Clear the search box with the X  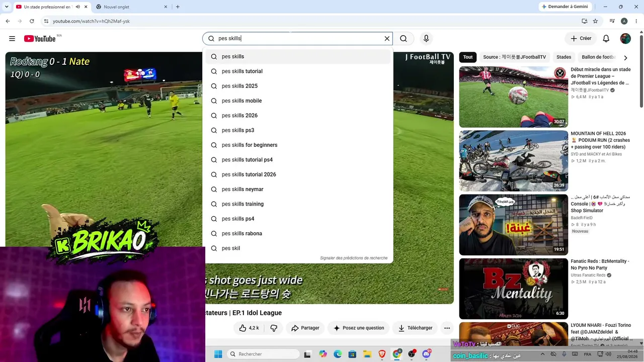click(387, 39)
